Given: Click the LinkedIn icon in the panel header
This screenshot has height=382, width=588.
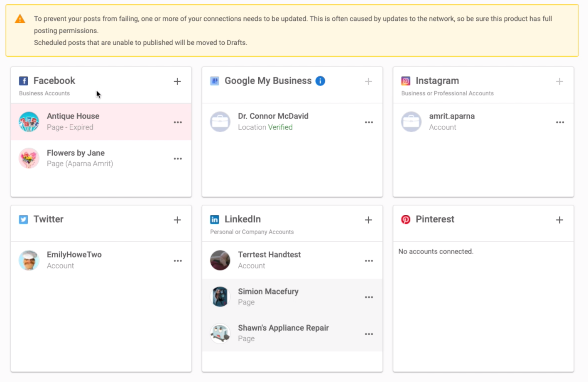Looking at the screenshot, I should click(x=214, y=219).
